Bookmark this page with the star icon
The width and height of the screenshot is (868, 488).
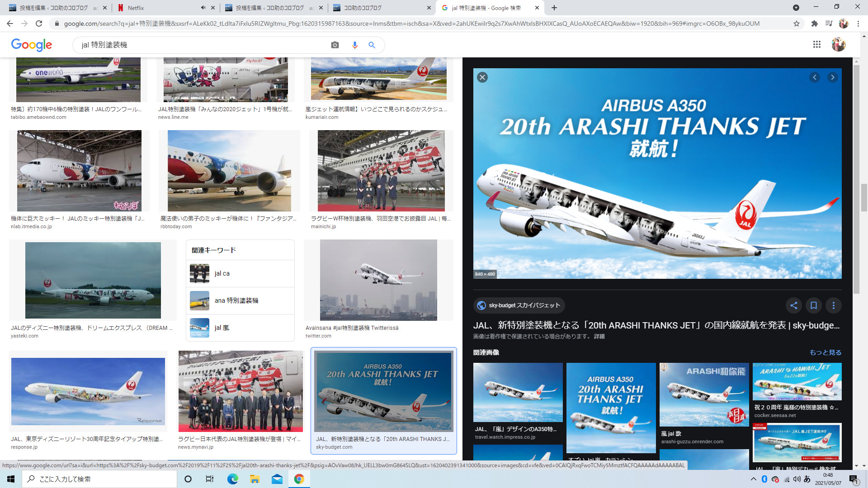click(797, 23)
